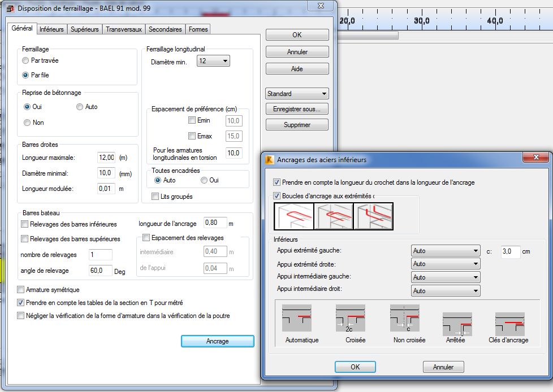
Task: Click the Clés d'ancrage diagram icon
Action: [x=509, y=324]
